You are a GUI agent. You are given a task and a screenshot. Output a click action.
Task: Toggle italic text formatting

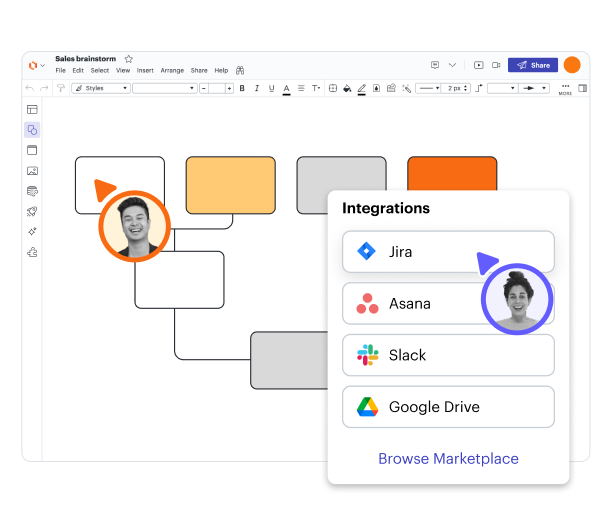coord(256,88)
